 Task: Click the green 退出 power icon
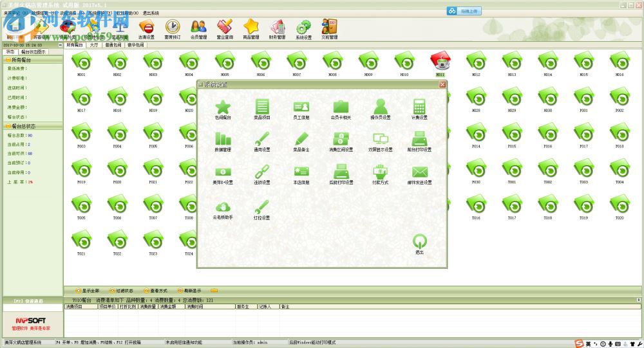(419, 242)
